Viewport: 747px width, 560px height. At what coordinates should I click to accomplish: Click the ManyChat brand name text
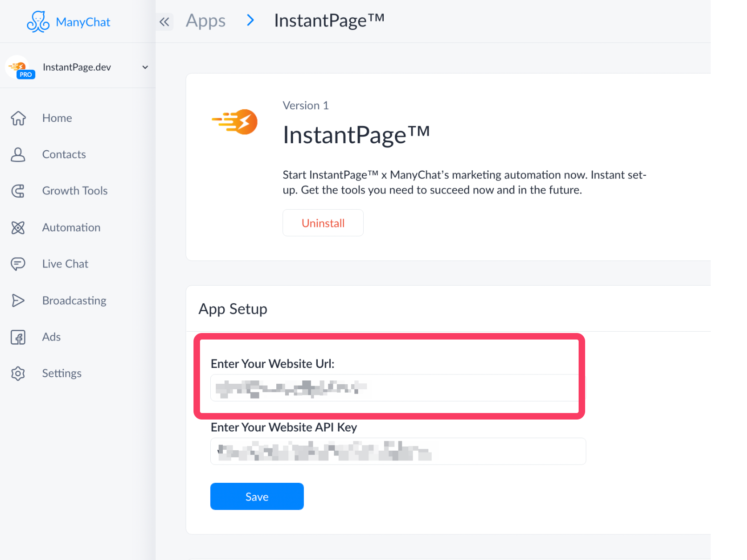[x=83, y=22]
